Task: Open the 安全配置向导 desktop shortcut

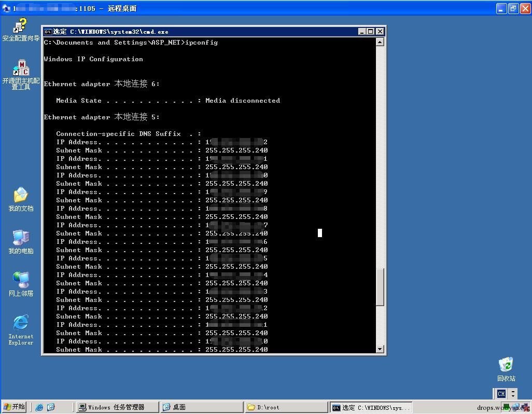Action: [x=20, y=30]
